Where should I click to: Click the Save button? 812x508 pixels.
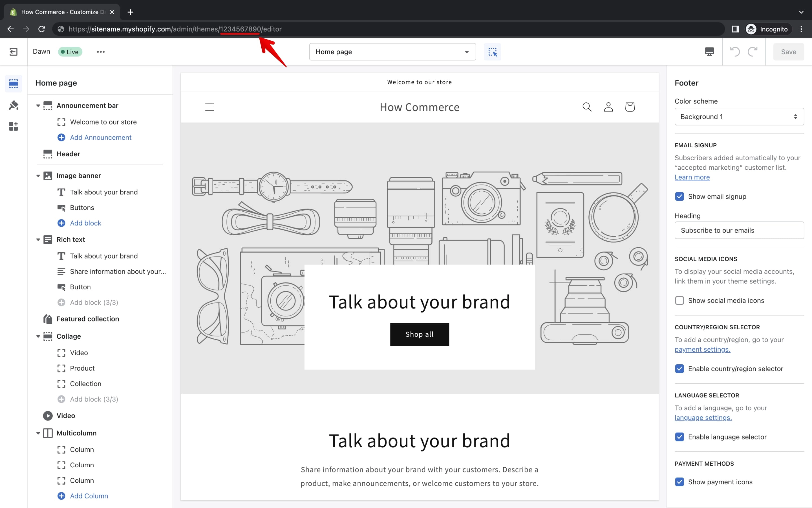(789, 52)
